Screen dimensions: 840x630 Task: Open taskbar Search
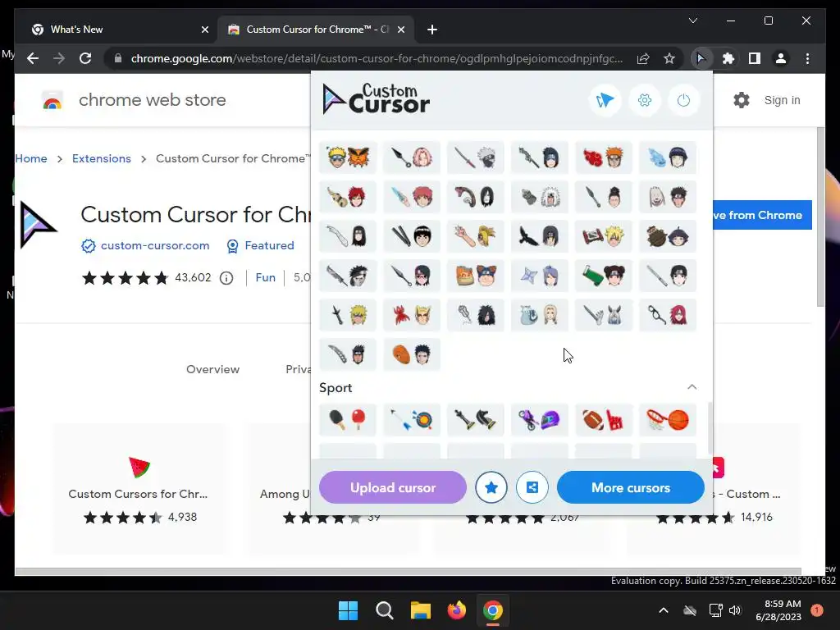click(x=385, y=610)
